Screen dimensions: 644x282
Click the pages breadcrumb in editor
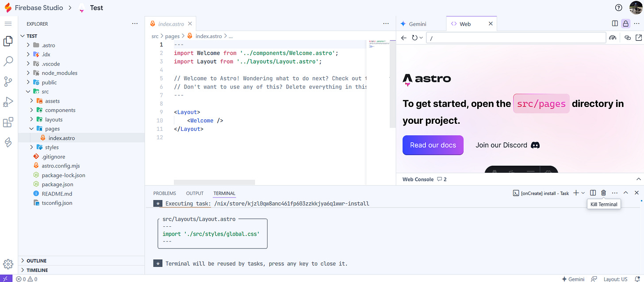[x=172, y=36]
